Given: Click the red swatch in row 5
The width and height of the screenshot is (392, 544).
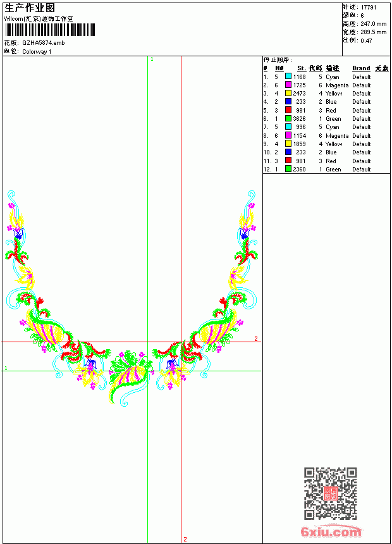Looking at the screenshot, I should [288, 110].
